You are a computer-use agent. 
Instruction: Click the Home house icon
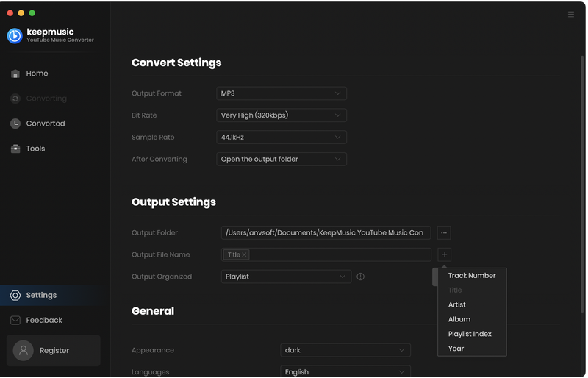15,74
